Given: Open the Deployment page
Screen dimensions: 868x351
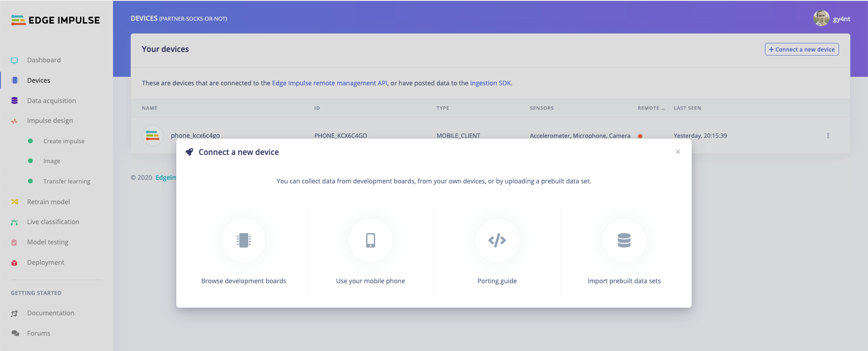Looking at the screenshot, I should pos(46,262).
